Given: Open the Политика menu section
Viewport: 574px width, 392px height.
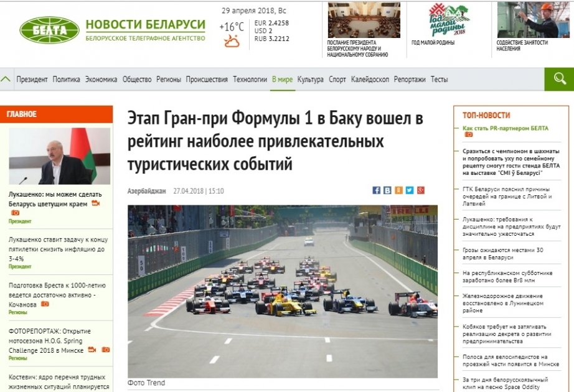Looking at the screenshot, I should 66,80.
